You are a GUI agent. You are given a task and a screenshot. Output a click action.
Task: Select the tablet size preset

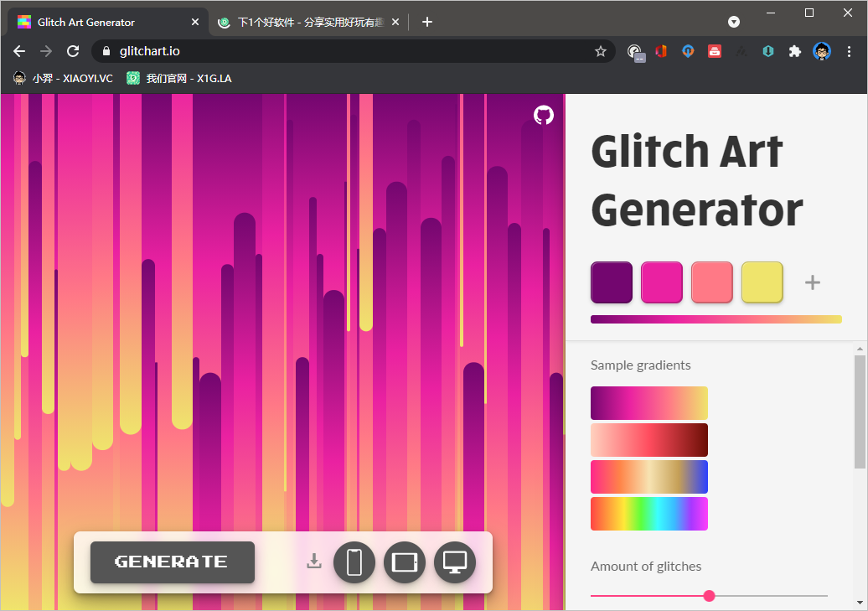pyautogui.click(x=405, y=562)
